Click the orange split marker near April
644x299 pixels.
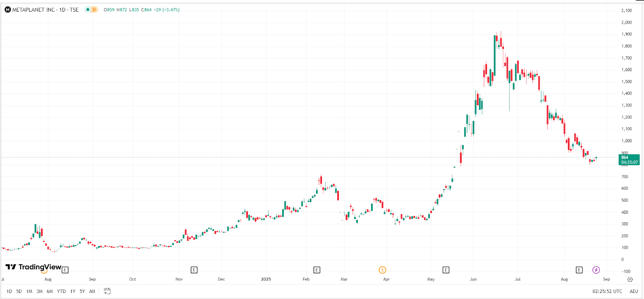click(x=382, y=270)
